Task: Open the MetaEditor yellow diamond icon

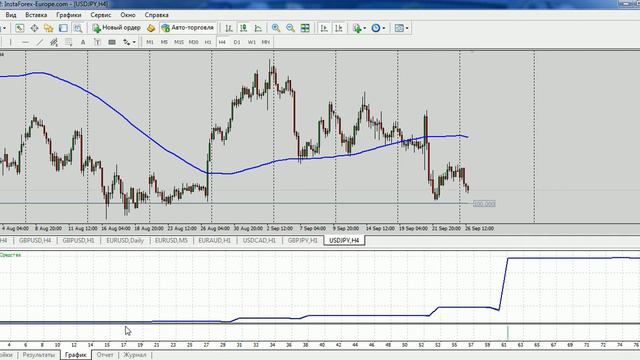Action: (151, 28)
